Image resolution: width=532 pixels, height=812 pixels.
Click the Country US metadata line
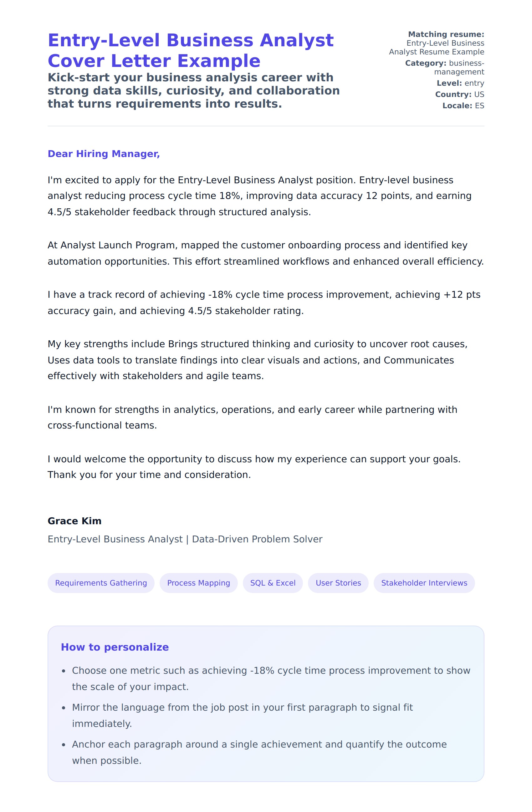coord(459,94)
